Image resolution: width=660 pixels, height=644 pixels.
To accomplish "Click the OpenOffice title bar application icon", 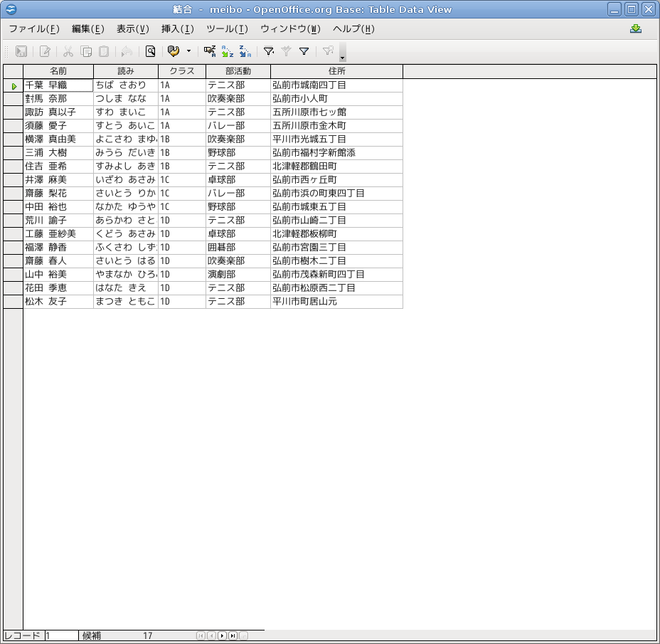I will coord(11,9).
